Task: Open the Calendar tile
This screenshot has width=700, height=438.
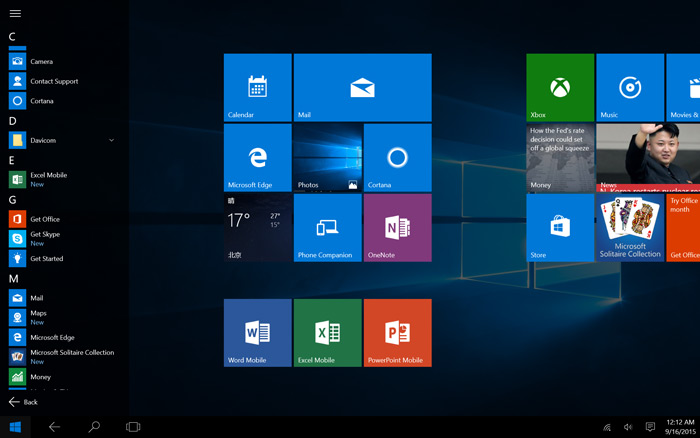Action: (x=257, y=87)
